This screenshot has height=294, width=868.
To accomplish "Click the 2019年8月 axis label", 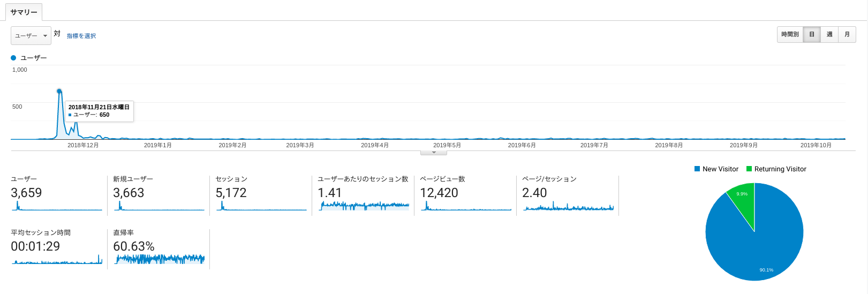I will 669,145.
